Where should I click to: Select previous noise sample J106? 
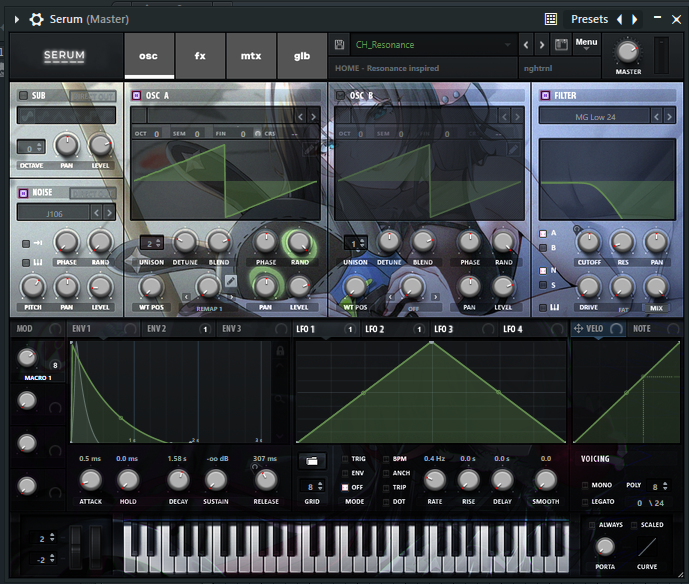[x=97, y=213]
